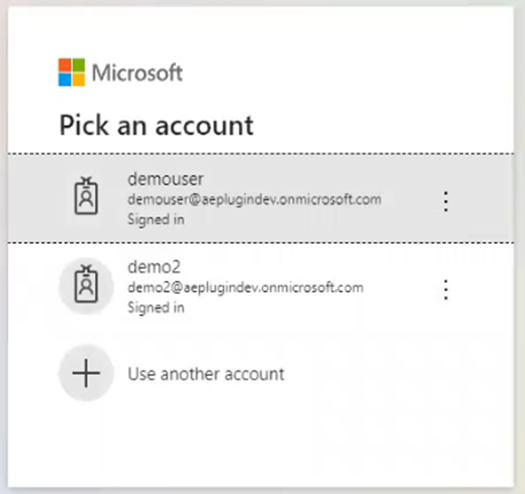Choose Use another account
The width and height of the screenshot is (525, 494).
tap(206, 374)
